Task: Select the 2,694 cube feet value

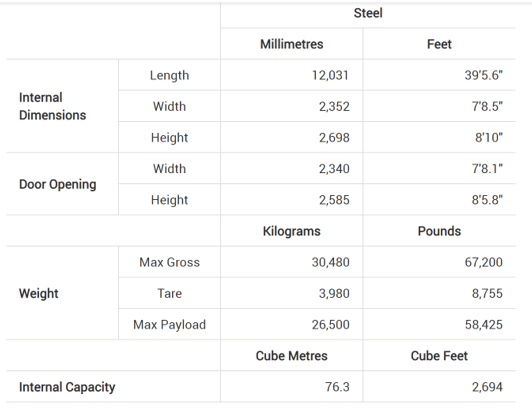Action: click(487, 387)
